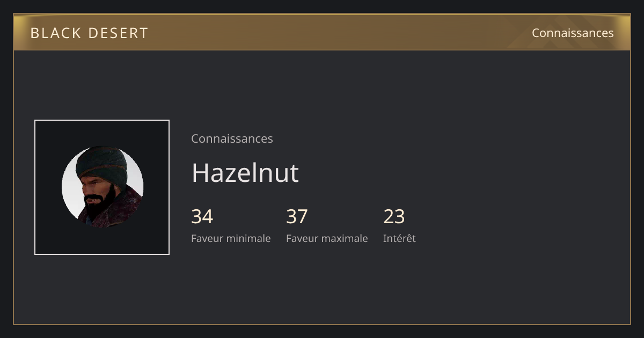
Task: Click the Intérêt value 23
Action: (x=394, y=216)
